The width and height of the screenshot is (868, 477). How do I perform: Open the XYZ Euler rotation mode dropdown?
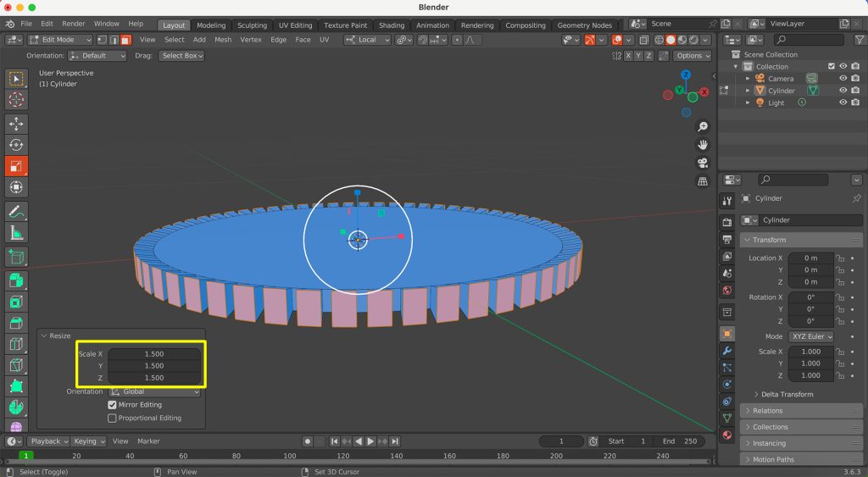tap(811, 336)
